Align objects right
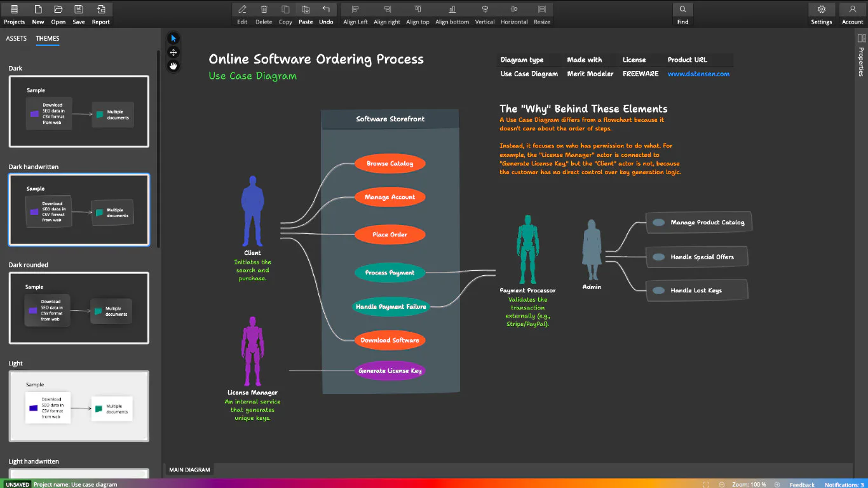 tap(387, 14)
